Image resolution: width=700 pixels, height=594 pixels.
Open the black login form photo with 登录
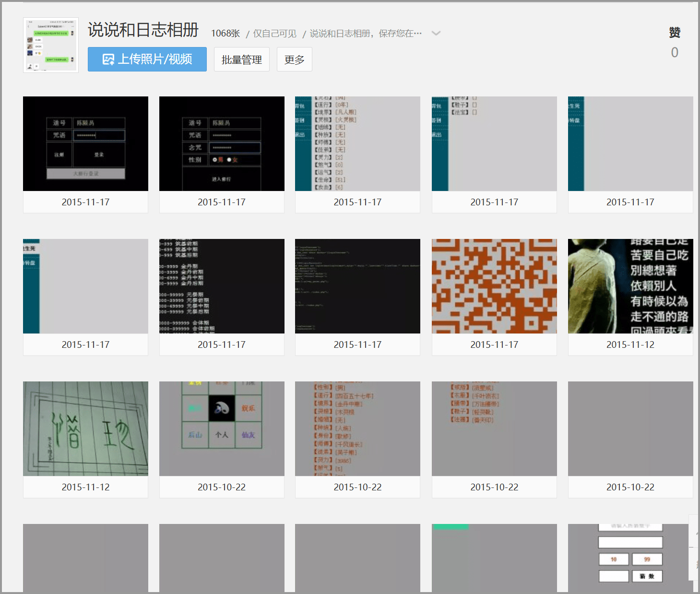pos(85,143)
